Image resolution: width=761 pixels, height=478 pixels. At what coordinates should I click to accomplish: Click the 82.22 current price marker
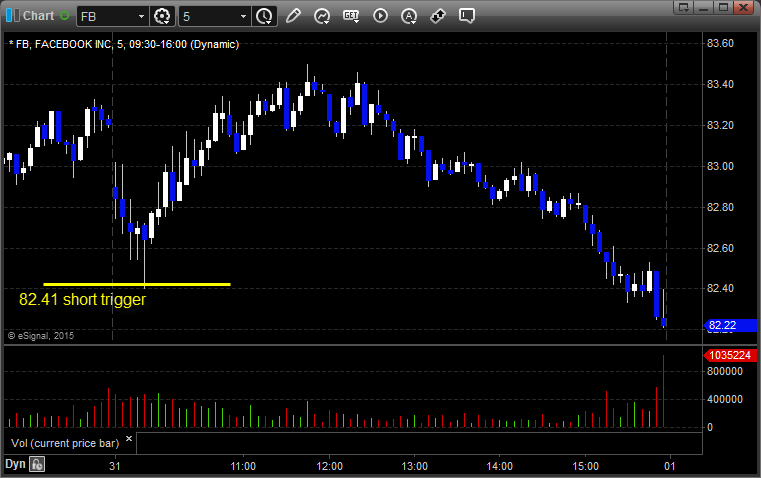pyautogui.click(x=729, y=325)
